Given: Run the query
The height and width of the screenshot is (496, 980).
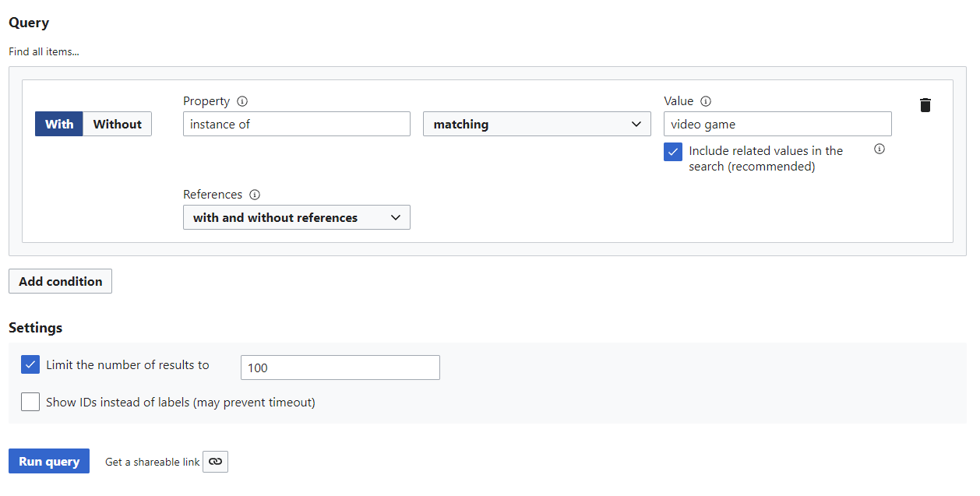Looking at the screenshot, I should (x=49, y=462).
